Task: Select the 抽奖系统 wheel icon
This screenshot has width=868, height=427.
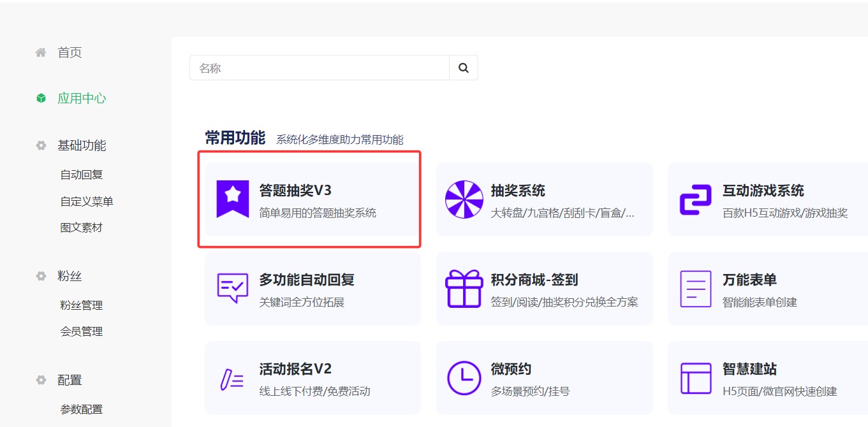Action: point(464,199)
